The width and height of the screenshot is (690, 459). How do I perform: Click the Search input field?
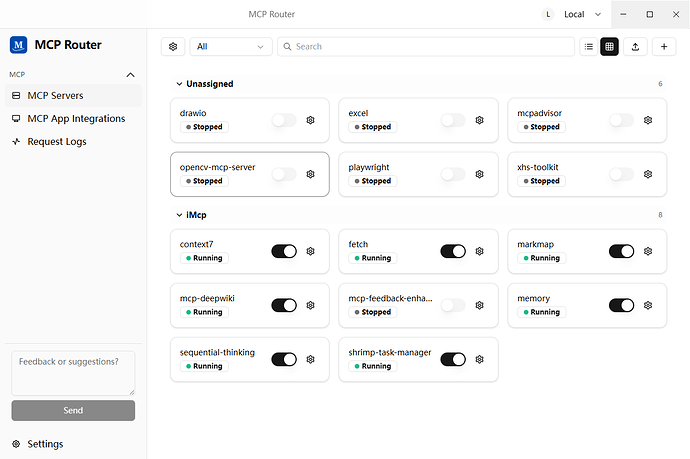[426, 47]
